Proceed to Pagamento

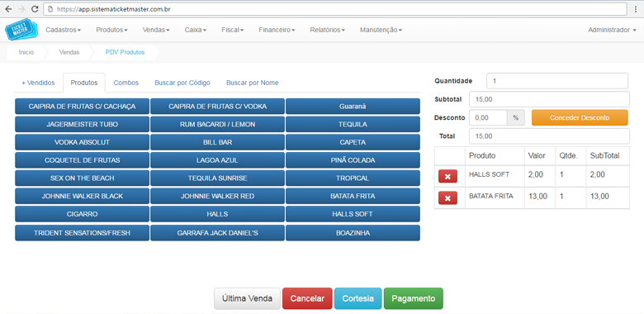[413, 298]
